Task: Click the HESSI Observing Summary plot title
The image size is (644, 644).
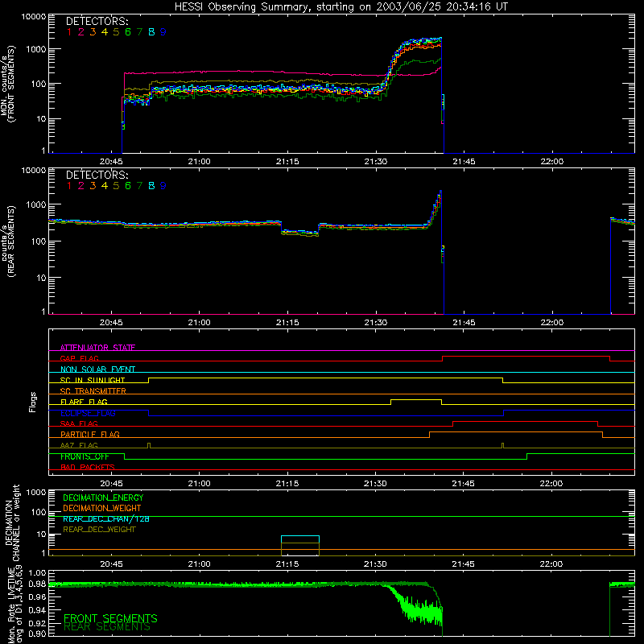Action: click(341, 7)
